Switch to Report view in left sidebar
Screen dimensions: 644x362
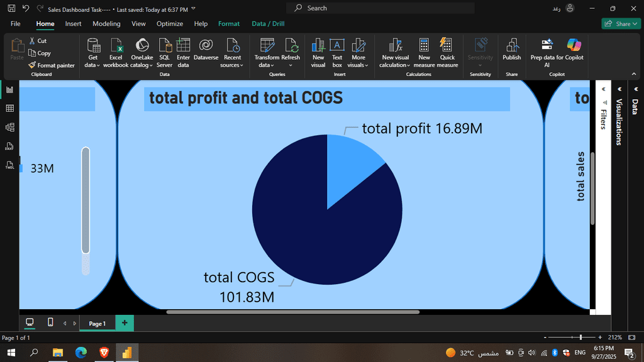(10, 89)
